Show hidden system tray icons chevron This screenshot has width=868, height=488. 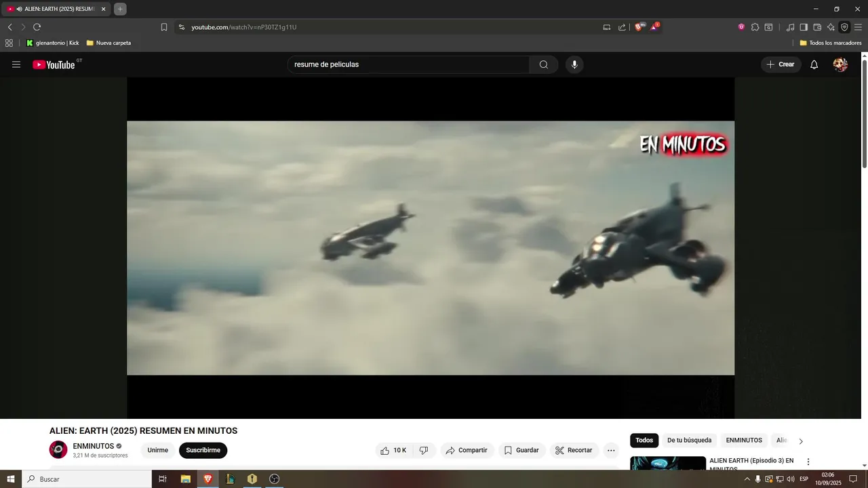(x=747, y=479)
